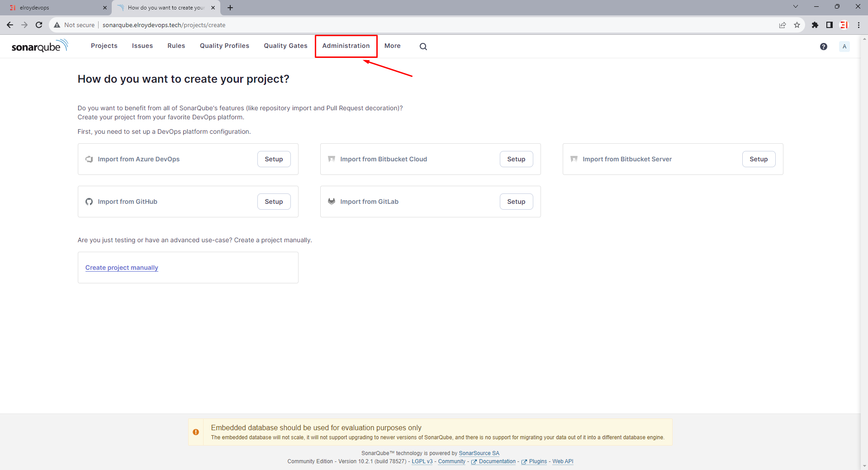Navigate to Quality Gates
The image size is (868, 470).
285,46
